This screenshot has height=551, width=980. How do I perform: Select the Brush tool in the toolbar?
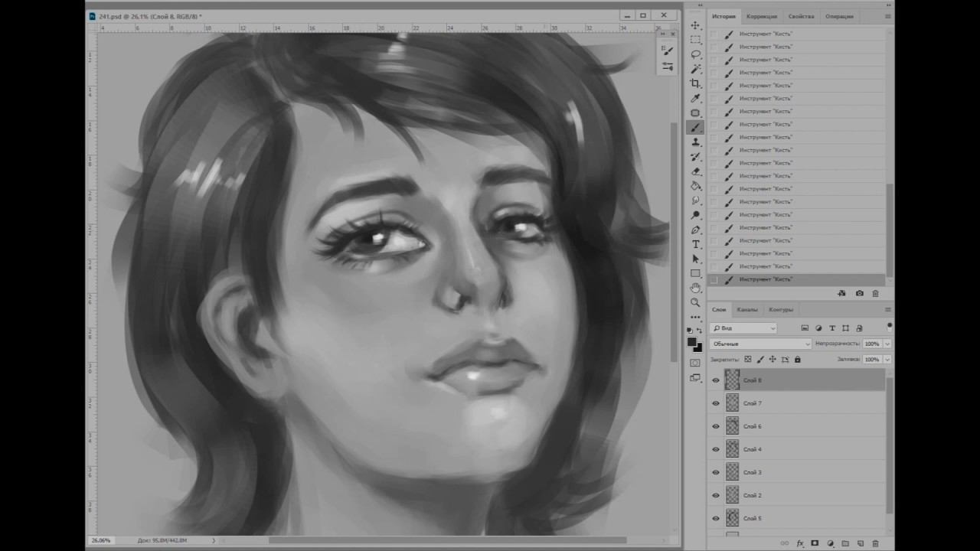tap(695, 128)
